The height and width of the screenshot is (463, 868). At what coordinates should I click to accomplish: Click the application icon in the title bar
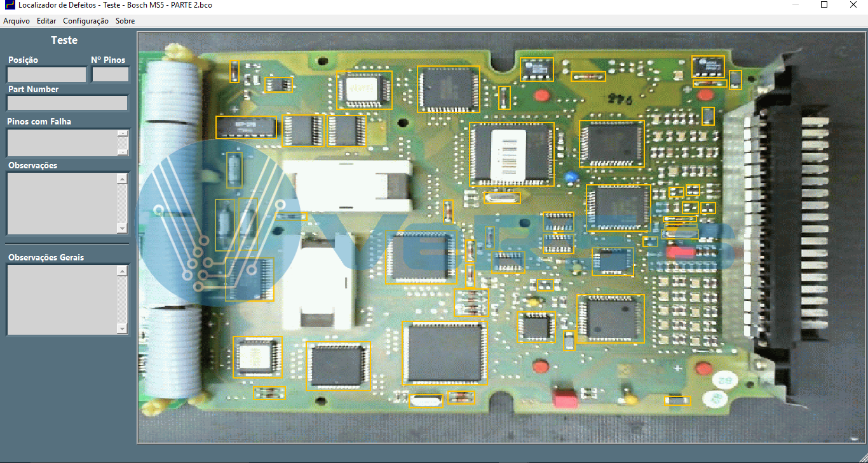pyautogui.click(x=10, y=5)
